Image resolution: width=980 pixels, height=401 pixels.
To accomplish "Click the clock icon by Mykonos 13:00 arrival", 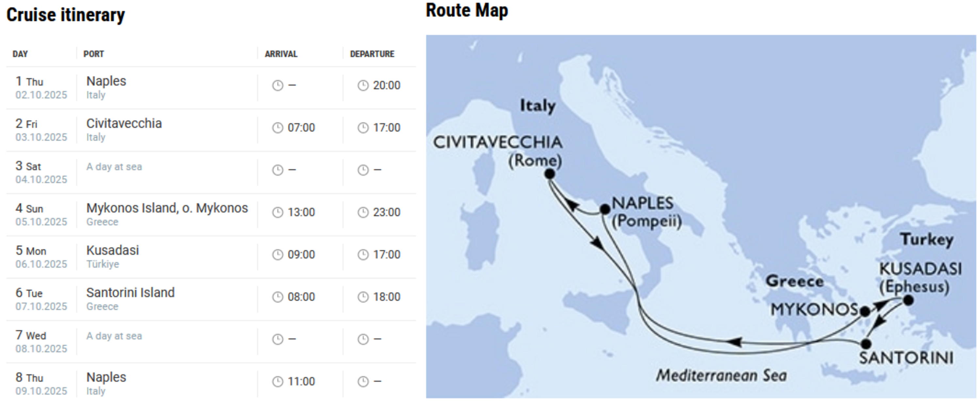I will 278,212.
